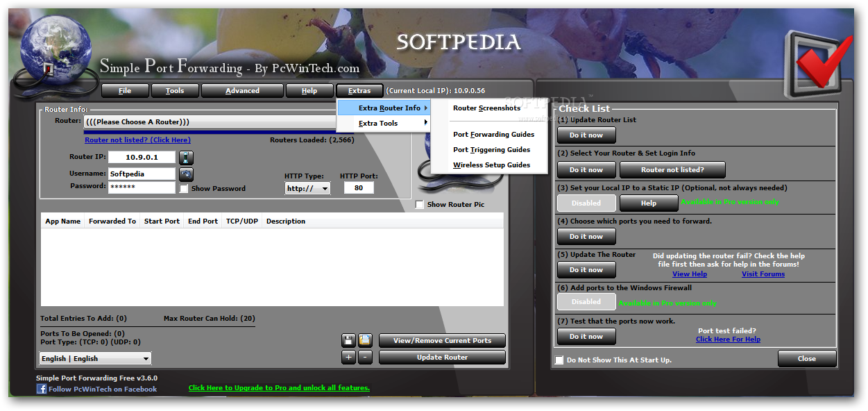Screen dimensions: 868x411
Task: Click View/Remove Current Ports button
Action: click(x=442, y=341)
